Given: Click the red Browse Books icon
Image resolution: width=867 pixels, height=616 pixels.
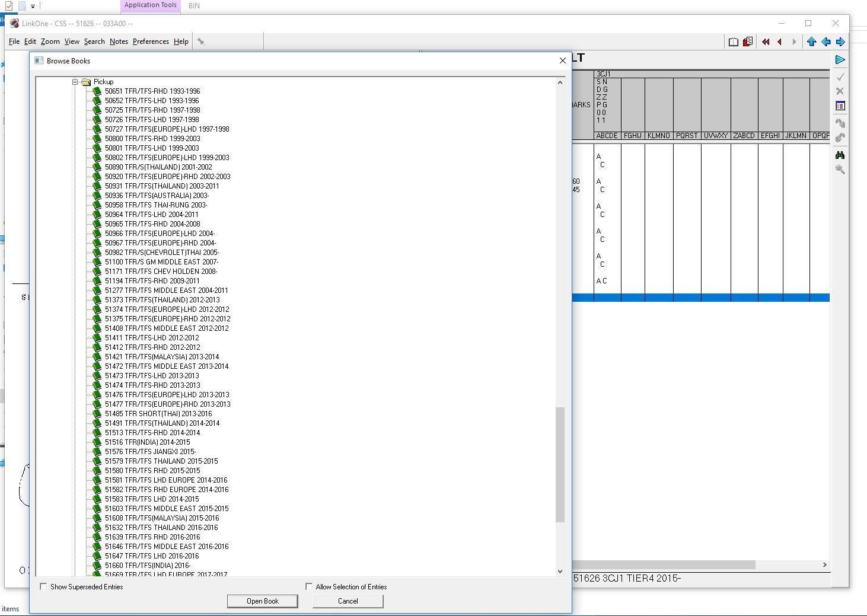Looking at the screenshot, I should click(748, 42).
